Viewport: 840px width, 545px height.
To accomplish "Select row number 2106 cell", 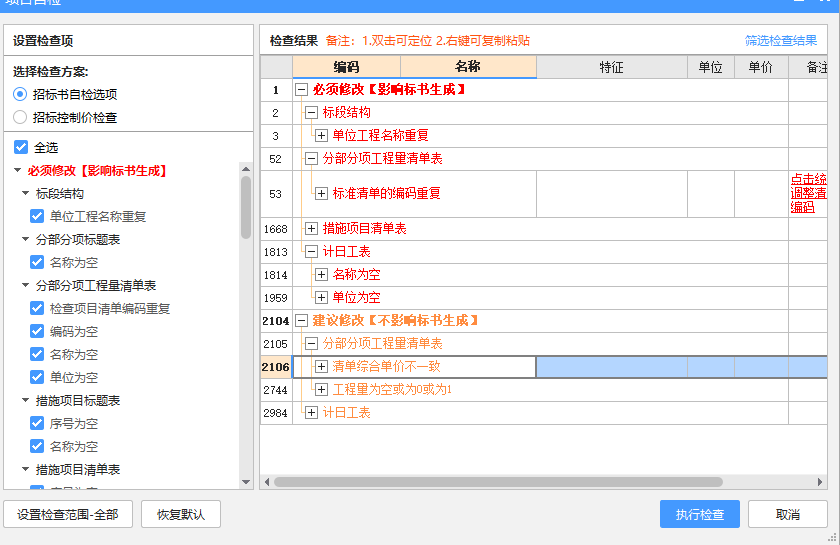I will point(276,367).
